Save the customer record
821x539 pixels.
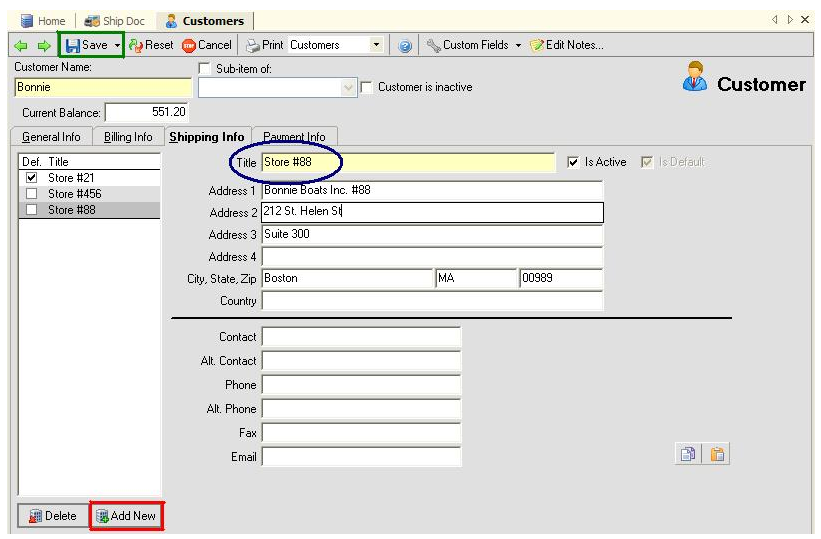(86, 45)
